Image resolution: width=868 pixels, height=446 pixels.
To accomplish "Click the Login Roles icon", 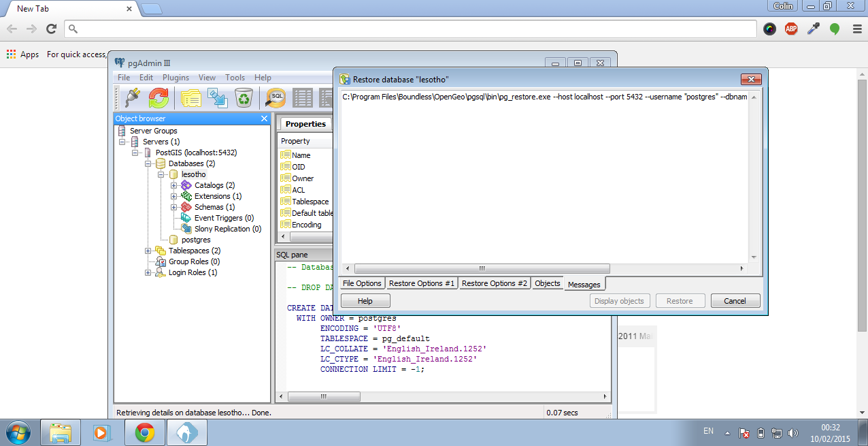I will (161, 272).
